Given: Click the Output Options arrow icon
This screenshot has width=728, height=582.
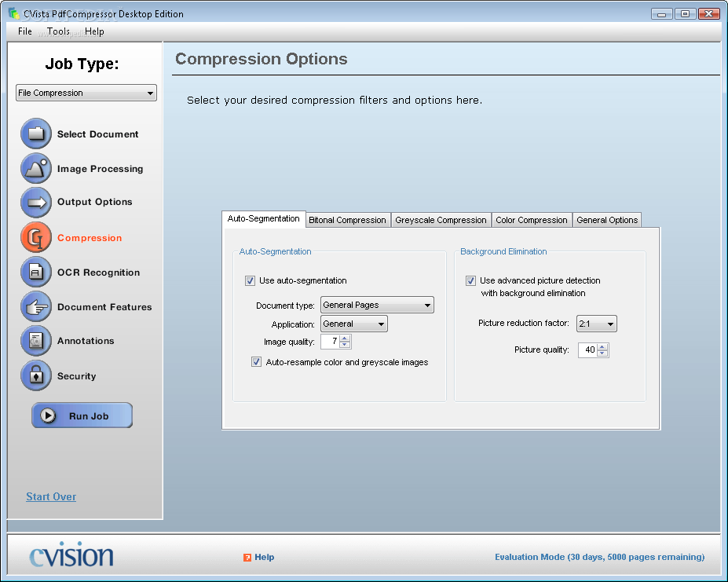Looking at the screenshot, I should 36,203.
